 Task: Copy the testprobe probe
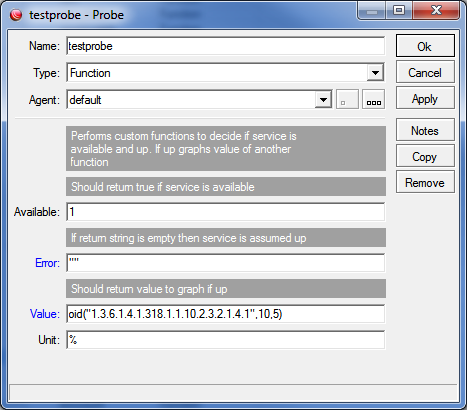(425, 156)
